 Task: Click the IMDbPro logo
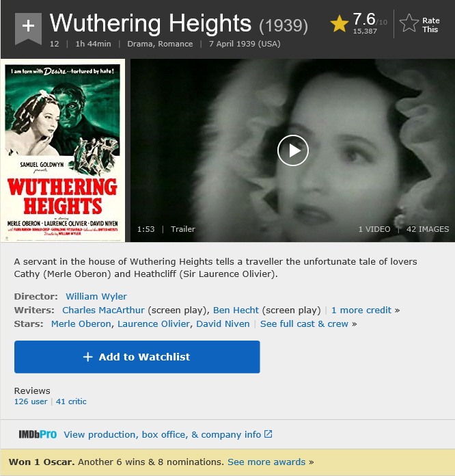[x=38, y=434]
